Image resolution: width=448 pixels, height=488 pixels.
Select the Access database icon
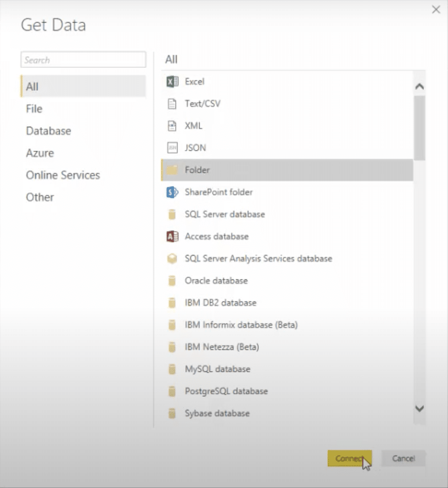pyautogui.click(x=172, y=236)
